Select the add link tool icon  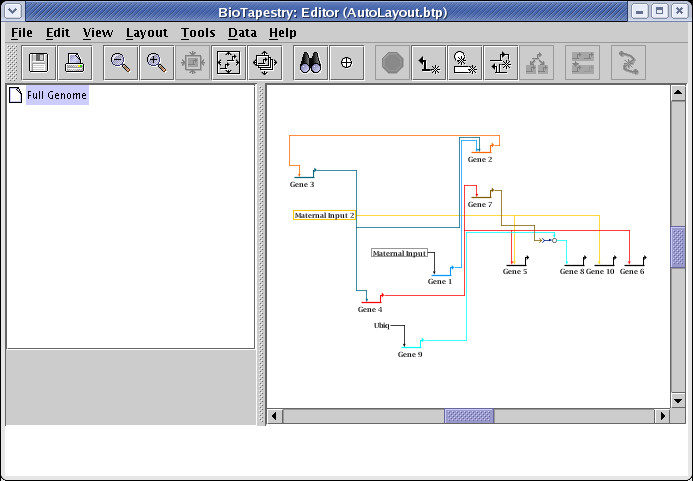(x=429, y=63)
